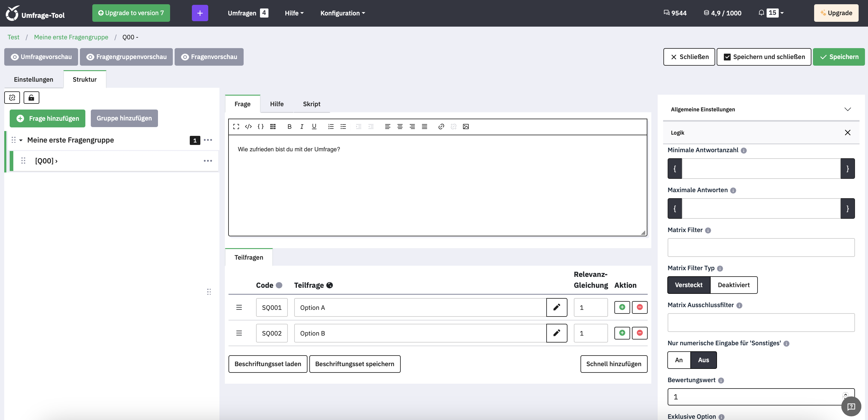Justify text in editor toolbar
This screenshot has height=420, width=868.
coord(424,127)
